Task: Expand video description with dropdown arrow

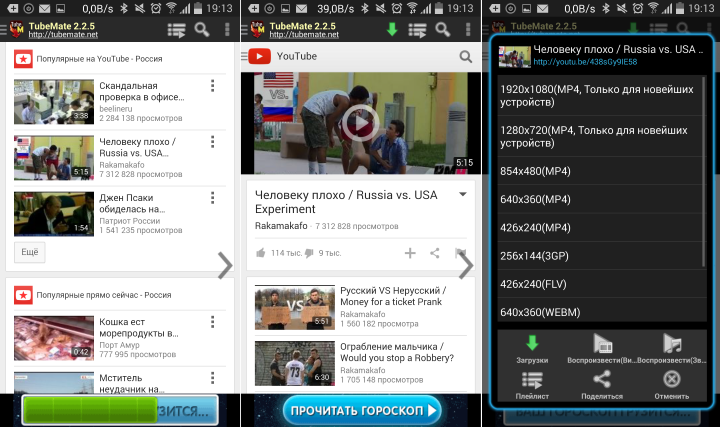Action: [463, 195]
